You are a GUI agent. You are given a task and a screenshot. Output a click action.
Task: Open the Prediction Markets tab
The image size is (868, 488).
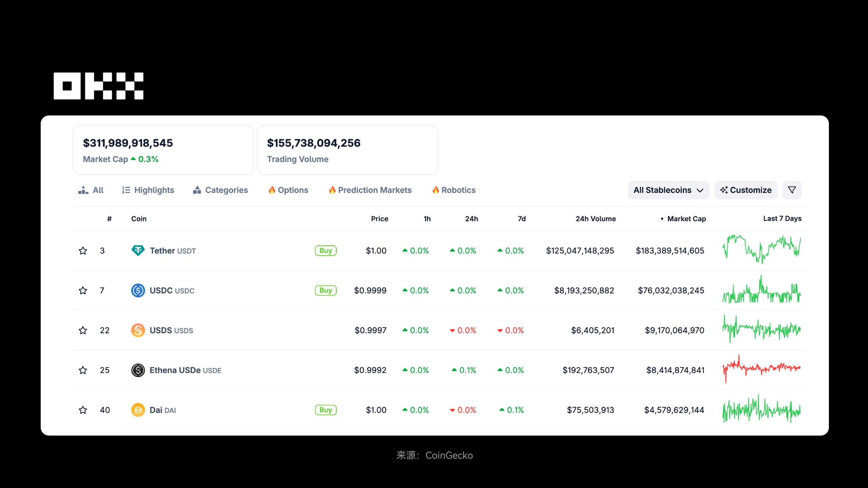[370, 190]
